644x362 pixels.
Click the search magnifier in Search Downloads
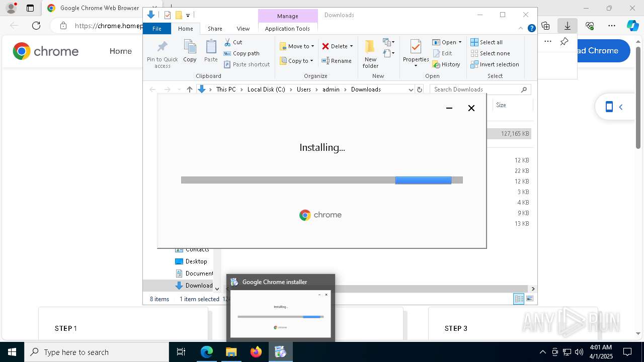click(x=524, y=89)
